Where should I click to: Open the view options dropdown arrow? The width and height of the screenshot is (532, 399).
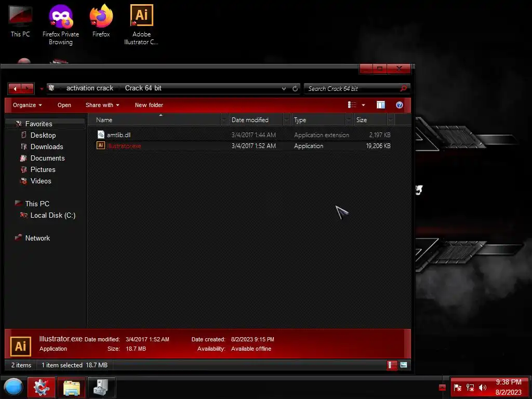[363, 105]
